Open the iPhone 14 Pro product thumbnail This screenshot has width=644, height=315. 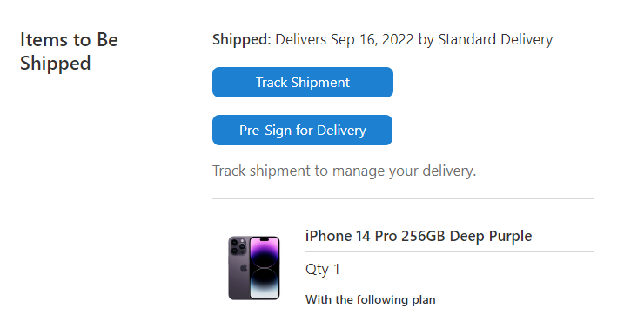pyautogui.click(x=254, y=268)
